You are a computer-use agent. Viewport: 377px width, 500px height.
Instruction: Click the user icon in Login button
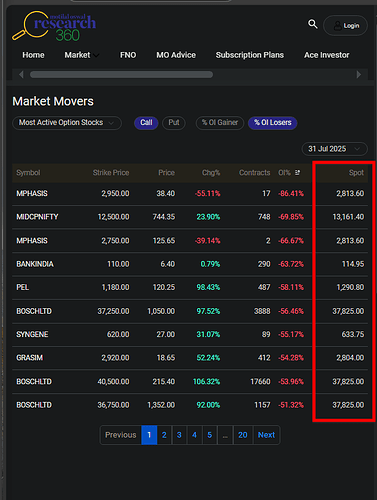(338, 26)
